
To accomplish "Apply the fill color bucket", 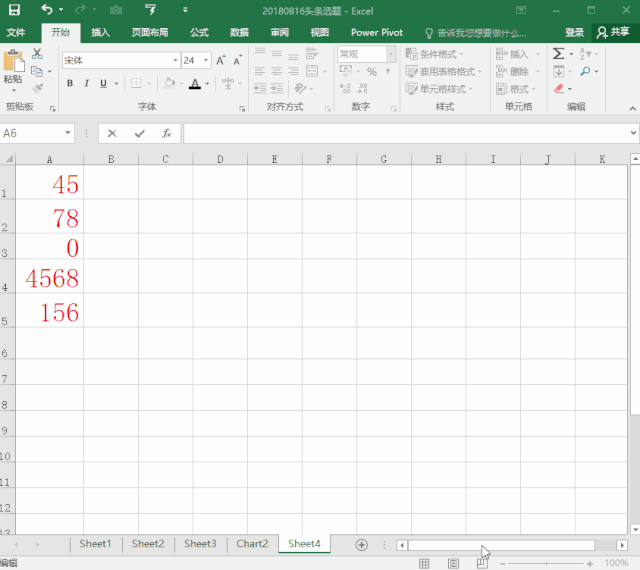I will pos(169,83).
